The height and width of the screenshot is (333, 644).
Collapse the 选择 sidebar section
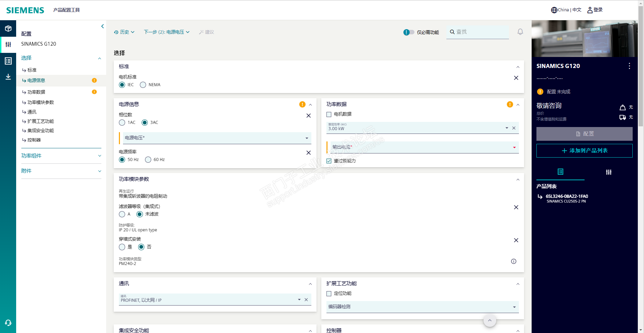tap(61, 58)
